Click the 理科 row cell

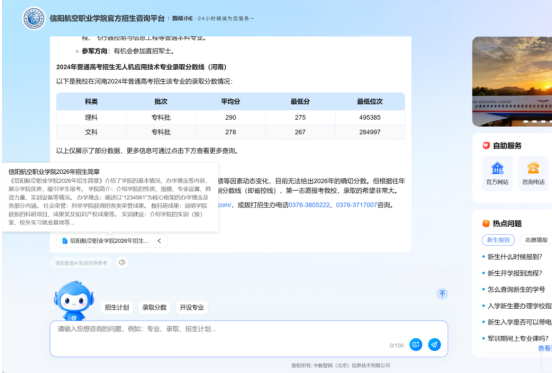click(91, 118)
